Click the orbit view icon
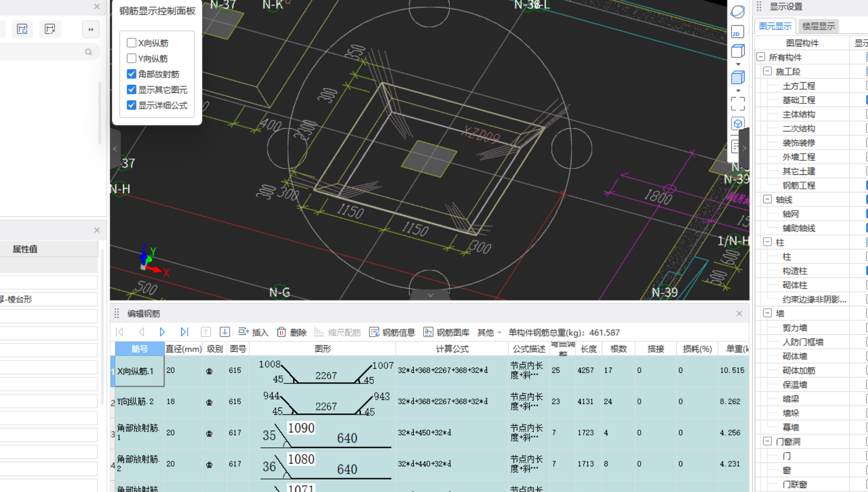This screenshot has width=868, height=492. point(738,12)
